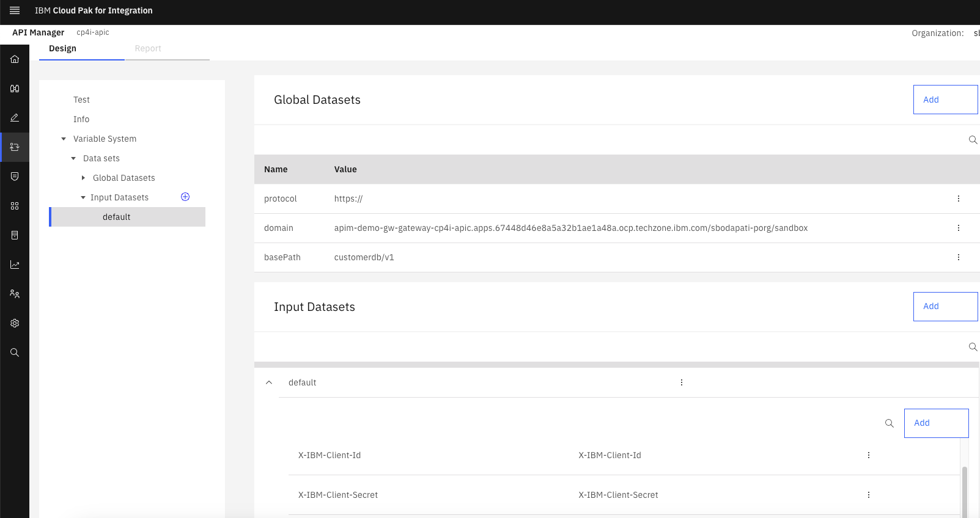Click plus icon next to Input Datasets
The height and width of the screenshot is (518, 980).
tap(185, 197)
